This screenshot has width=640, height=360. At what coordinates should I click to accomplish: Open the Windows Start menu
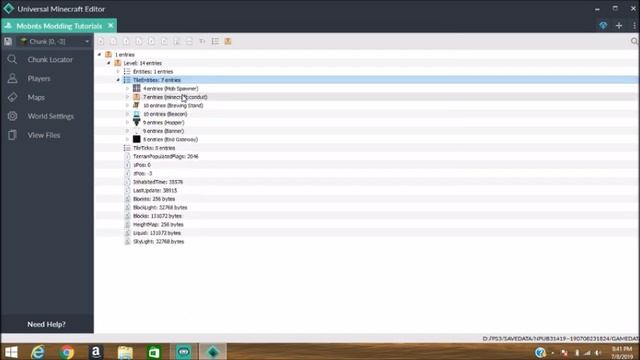[11, 352]
